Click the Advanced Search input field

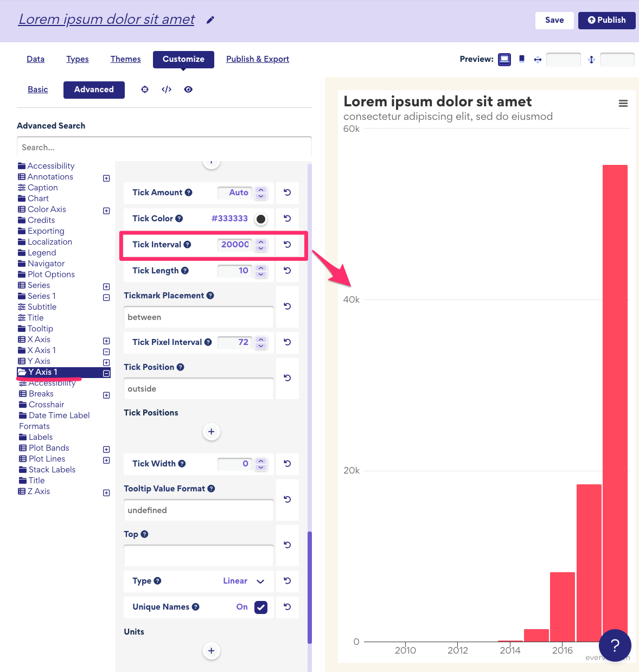point(164,147)
